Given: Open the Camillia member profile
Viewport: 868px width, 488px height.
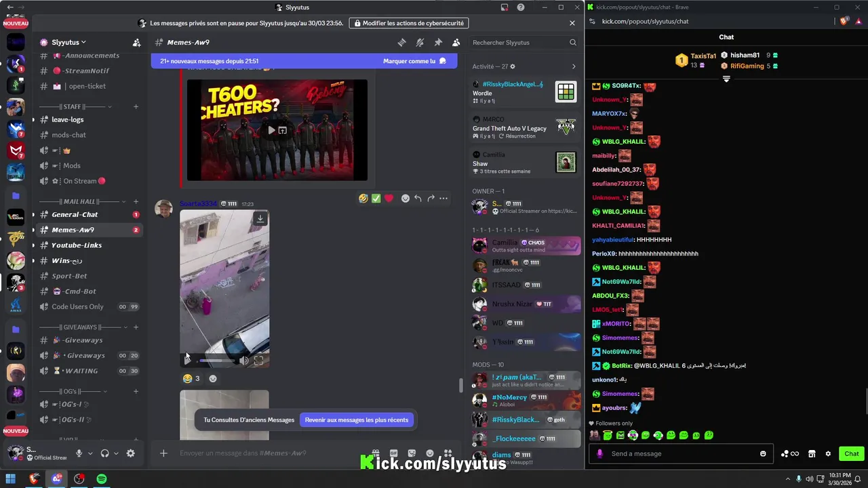Looking at the screenshot, I should tap(526, 245).
